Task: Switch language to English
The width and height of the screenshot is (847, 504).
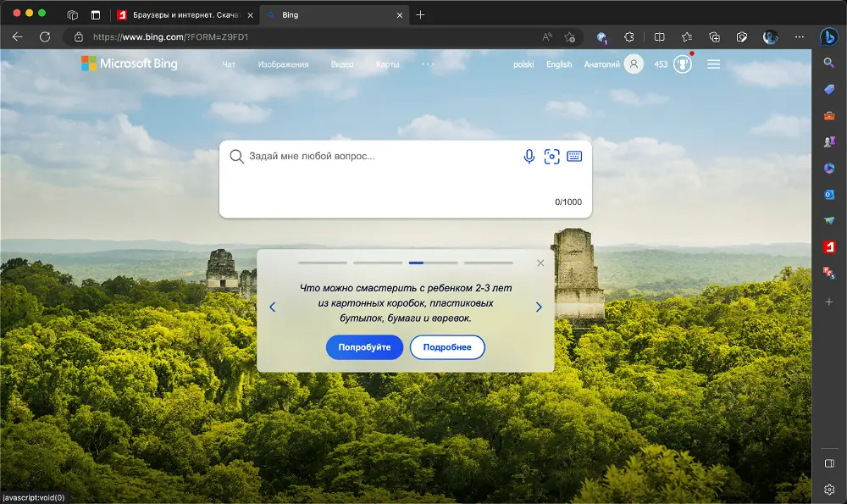Action: pos(559,64)
